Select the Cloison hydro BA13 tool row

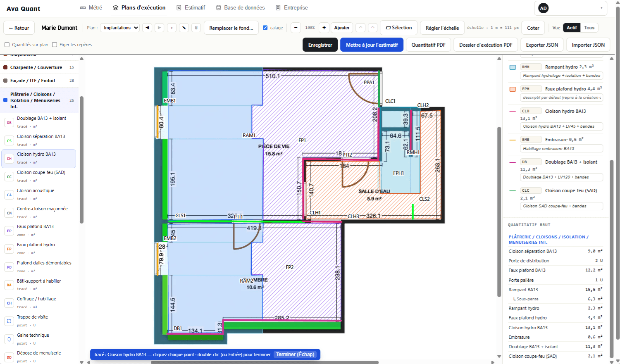[x=39, y=159]
